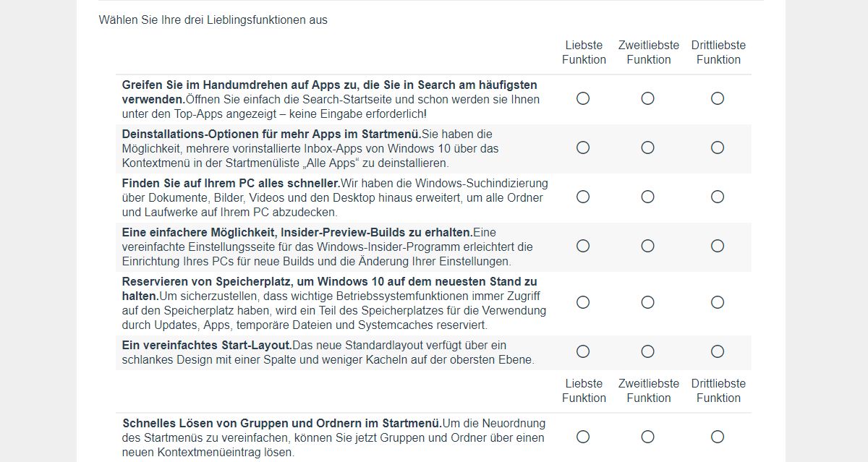This screenshot has width=868, height=462.
Task: Rate Insider-Preview-Builds as Drittliebste Funktion
Action: [718, 246]
